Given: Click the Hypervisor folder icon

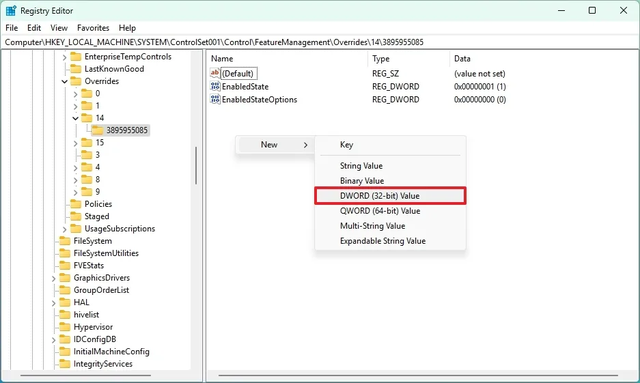Looking at the screenshot, I should pyautogui.click(x=65, y=327).
